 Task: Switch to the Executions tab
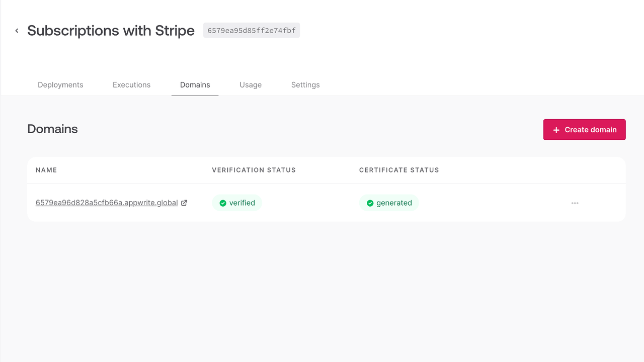[131, 85]
